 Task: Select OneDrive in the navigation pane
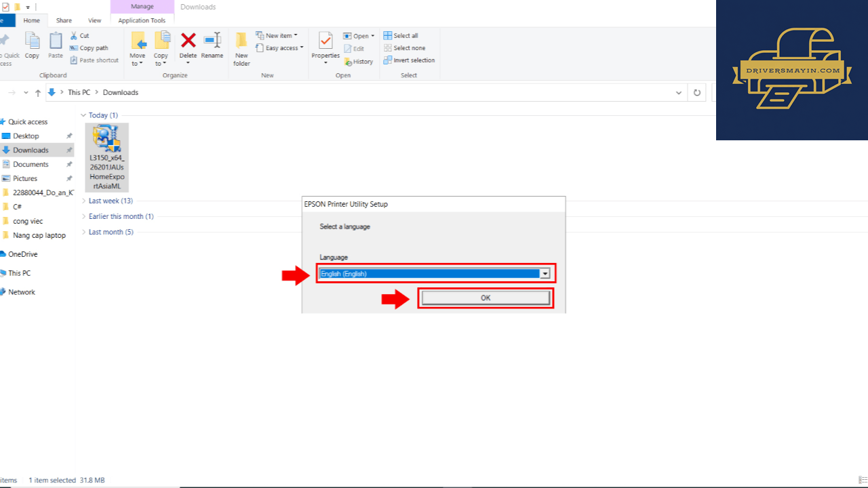tap(22, 254)
